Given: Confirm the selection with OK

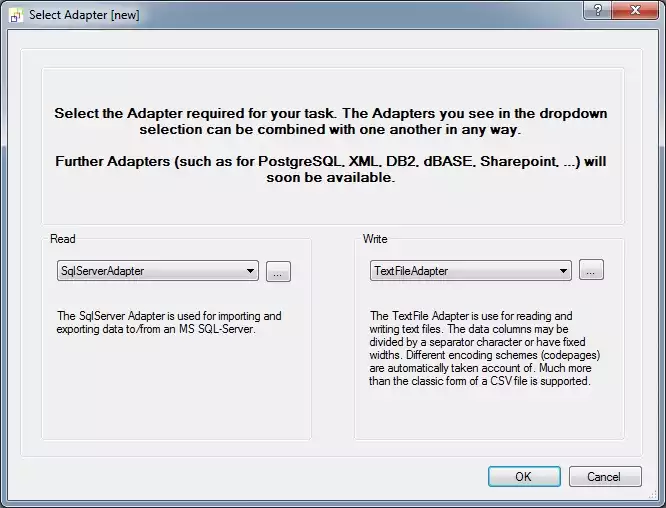Looking at the screenshot, I should click(x=524, y=477).
